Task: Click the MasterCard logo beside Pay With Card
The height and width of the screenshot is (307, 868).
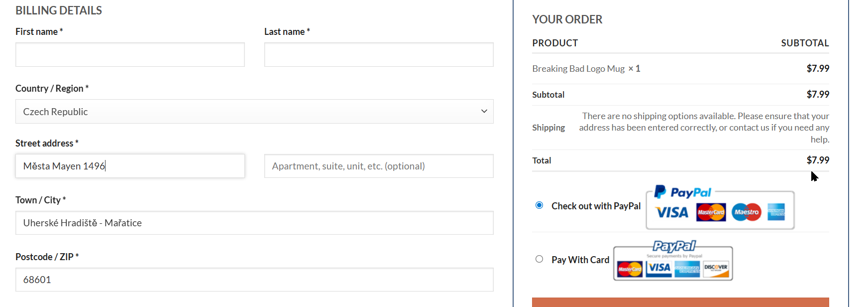Action: coord(630,269)
